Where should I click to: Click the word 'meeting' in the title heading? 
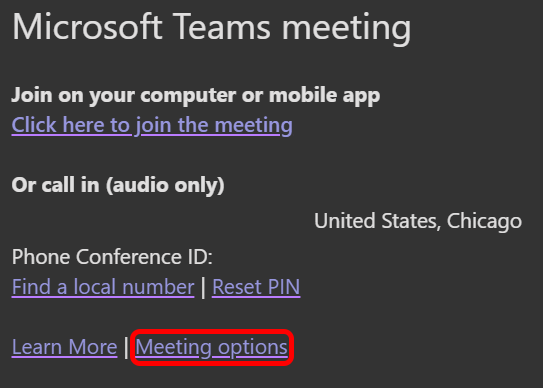click(347, 29)
